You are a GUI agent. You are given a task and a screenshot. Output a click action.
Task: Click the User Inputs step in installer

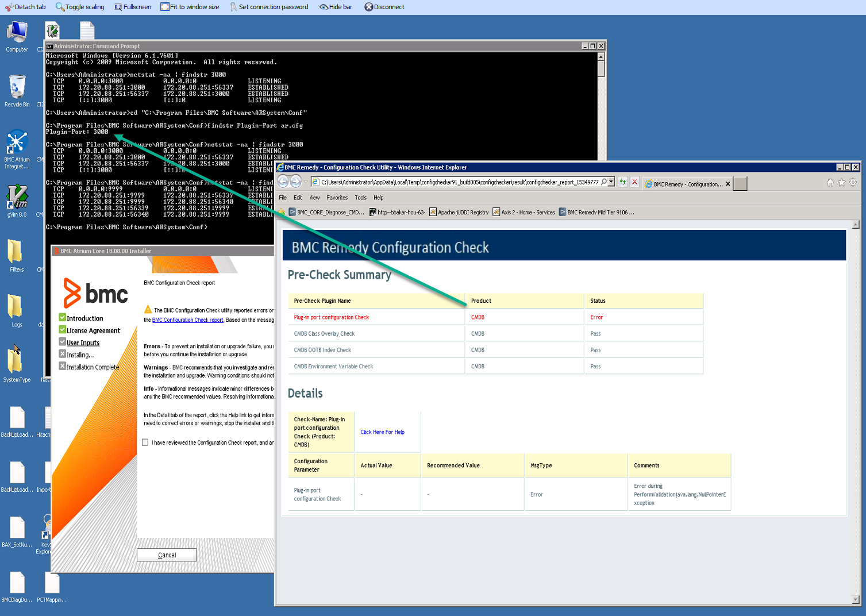(x=83, y=343)
